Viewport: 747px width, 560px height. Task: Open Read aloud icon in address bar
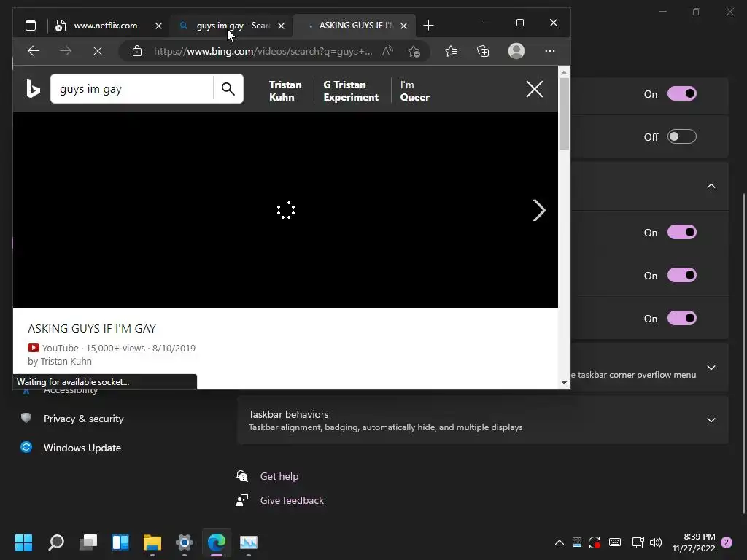(387, 51)
